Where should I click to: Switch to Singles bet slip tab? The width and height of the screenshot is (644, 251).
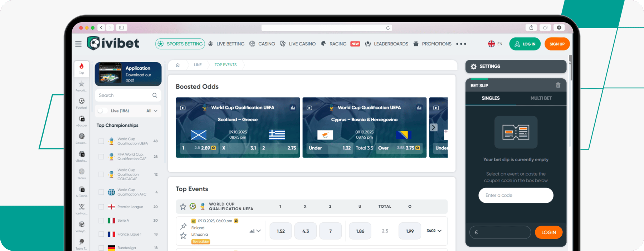pos(491,98)
